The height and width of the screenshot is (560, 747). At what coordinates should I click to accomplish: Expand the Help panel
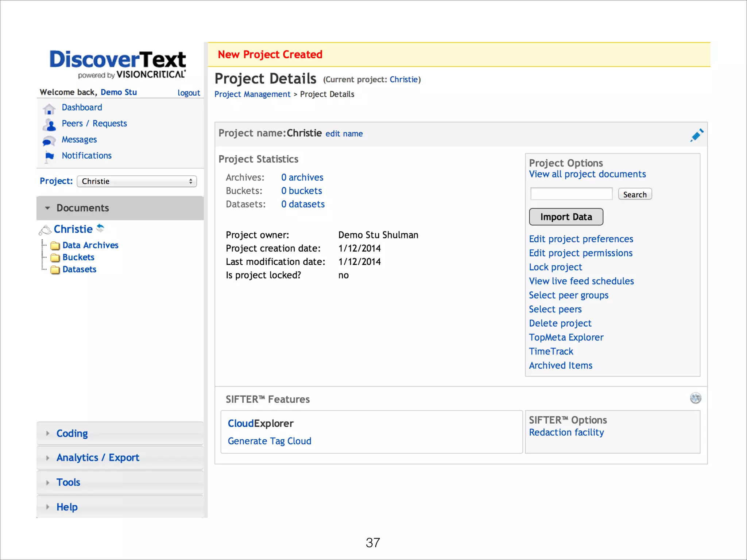pos(67,507)
